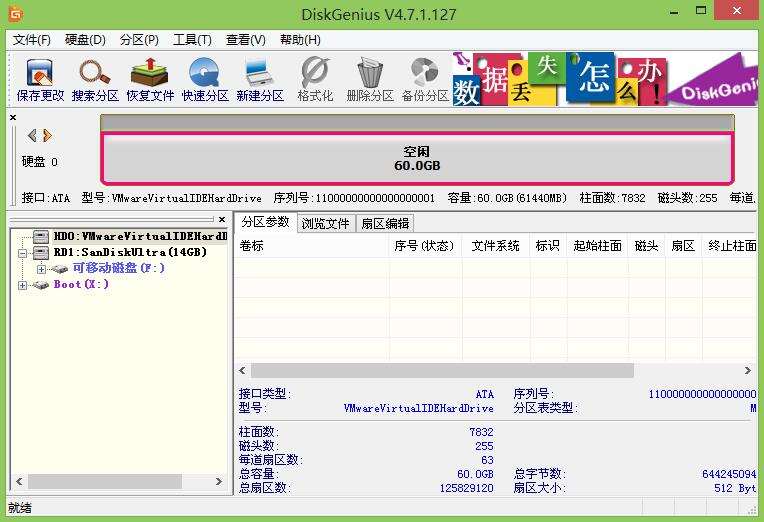Screen dimensions: 764x522
Task: Click the DiskGenius app icon in title bar
Action: tap(16, 14)
